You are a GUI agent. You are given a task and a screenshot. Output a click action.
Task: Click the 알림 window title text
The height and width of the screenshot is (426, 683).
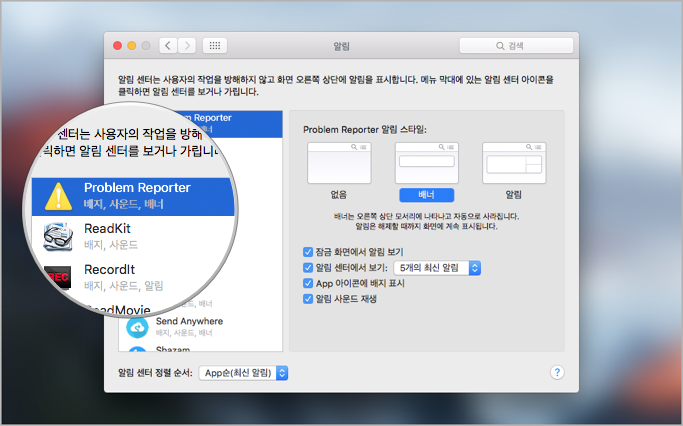point(341,46)
